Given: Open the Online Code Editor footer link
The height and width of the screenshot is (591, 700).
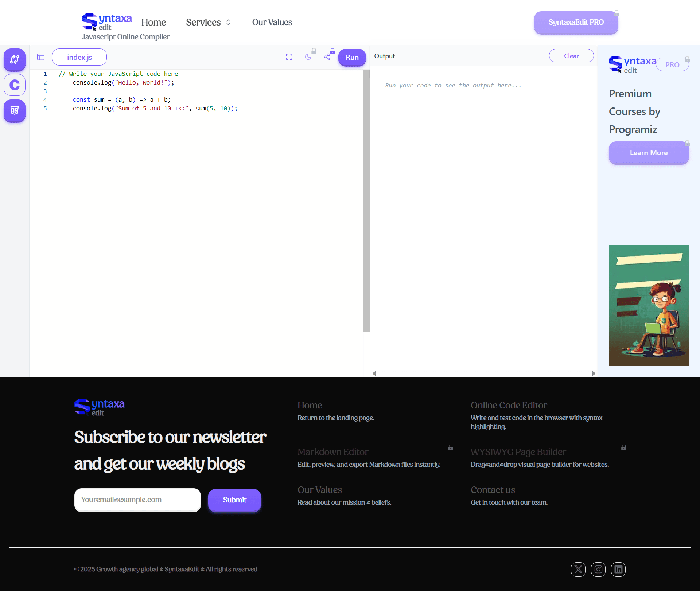Looking at the screenshot, I should 509,405.
